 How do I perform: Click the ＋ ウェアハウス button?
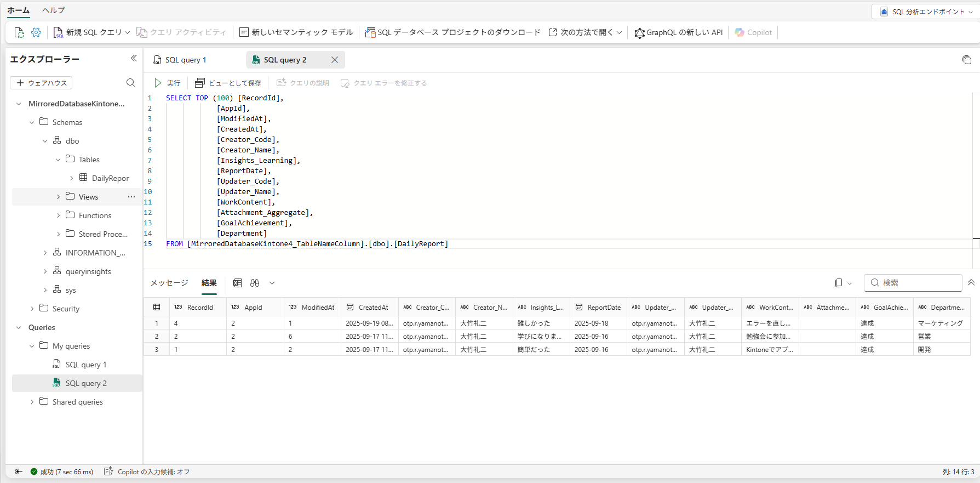[41, 83]
